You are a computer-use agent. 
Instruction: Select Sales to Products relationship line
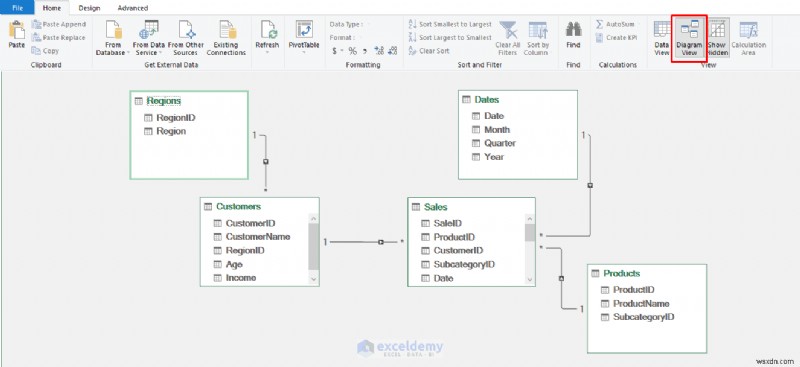pos(561,278)
